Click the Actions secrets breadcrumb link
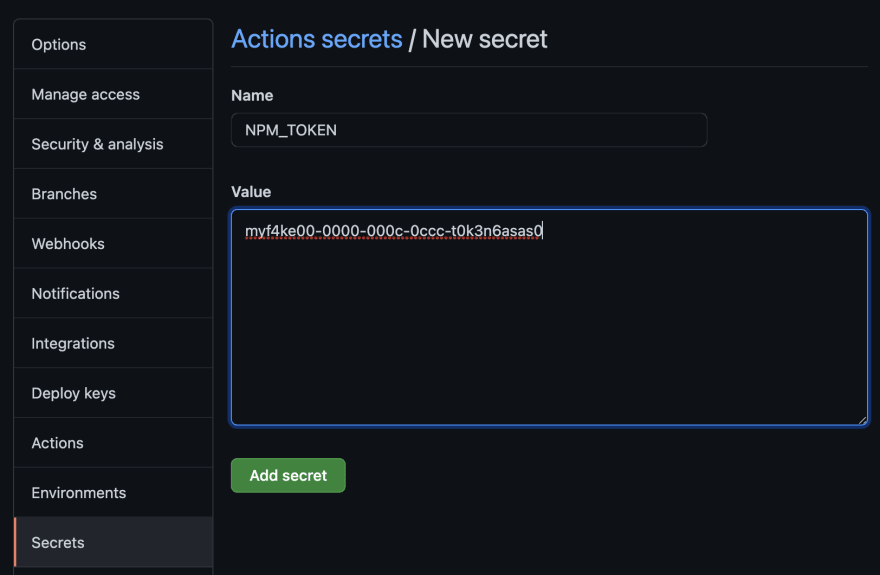 click(x=316, y=39)
